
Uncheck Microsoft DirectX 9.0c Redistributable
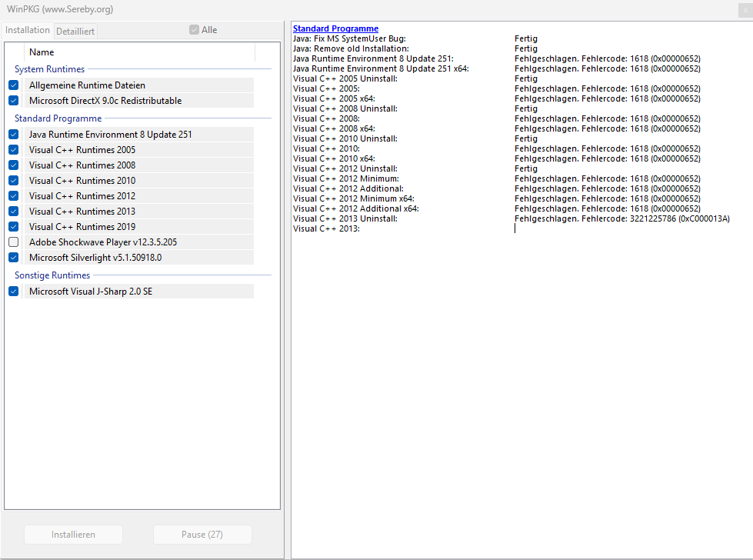click(13, 100)
